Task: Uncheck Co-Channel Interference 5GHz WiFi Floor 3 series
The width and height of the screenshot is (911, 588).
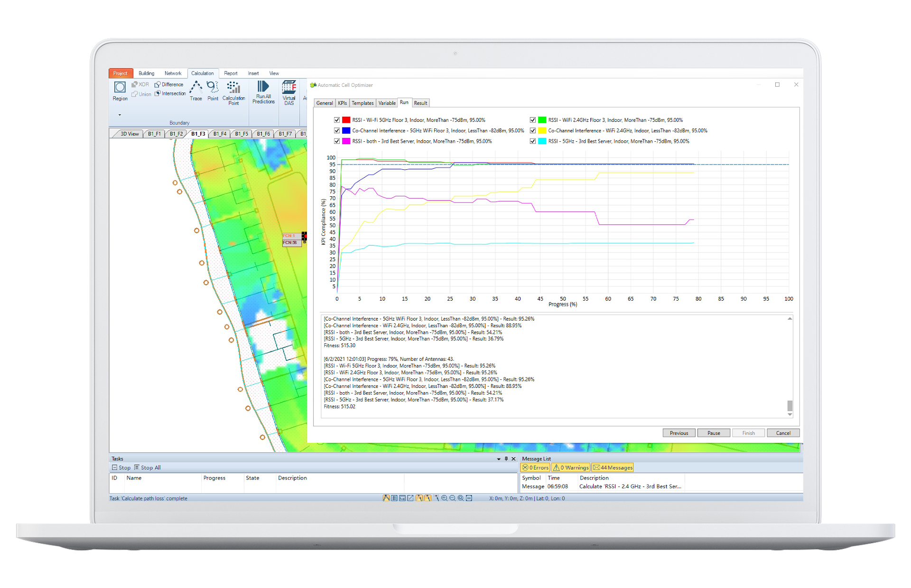Action: point(337,130)
